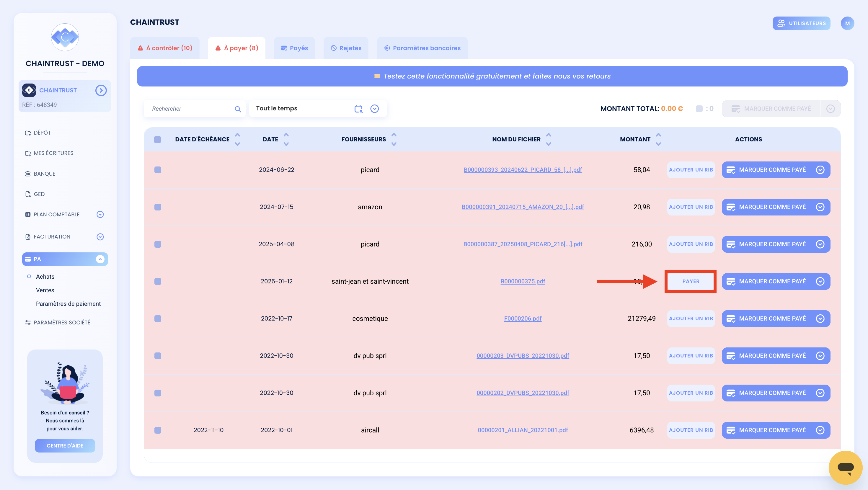The width and height of the screenshot is (868, 490).
Task: Open the Centre d'aide button
Action: [x=65, y=445]
